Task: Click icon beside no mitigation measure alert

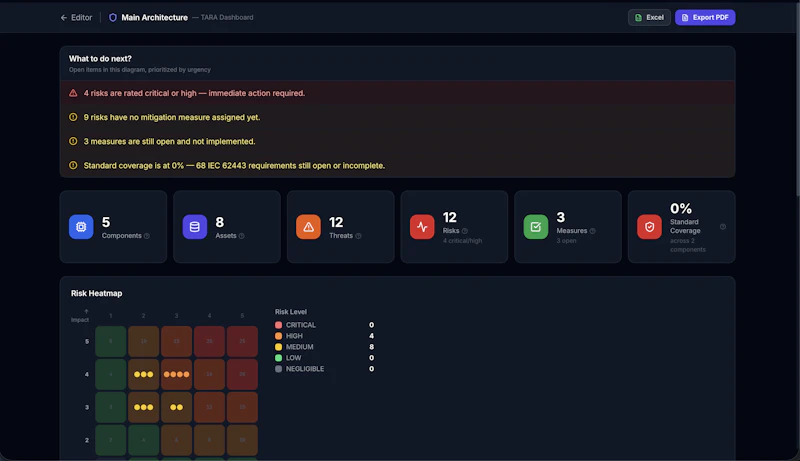Action: 73,117
